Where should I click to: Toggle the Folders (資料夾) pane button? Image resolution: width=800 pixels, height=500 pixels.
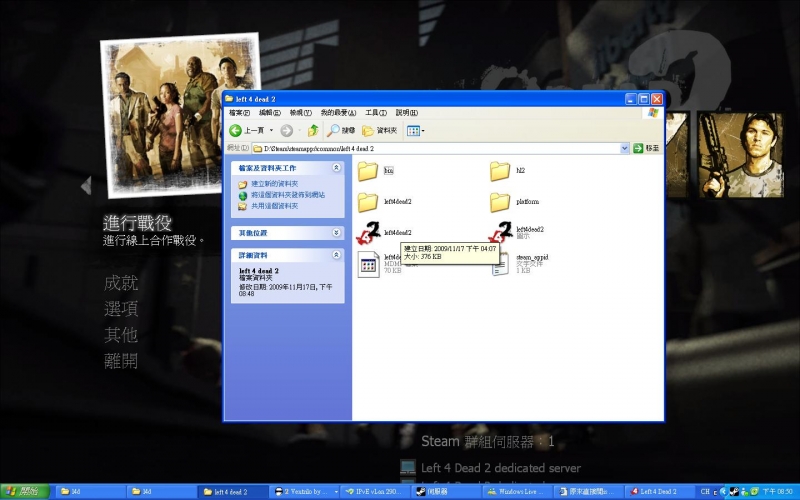380,130
